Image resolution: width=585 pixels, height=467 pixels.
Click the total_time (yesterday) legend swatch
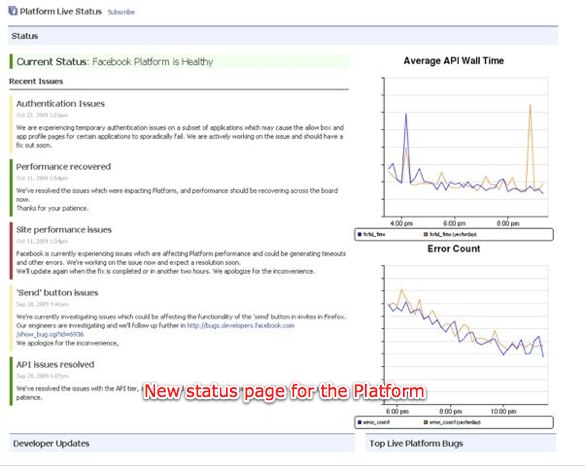[x=426, y=234]
